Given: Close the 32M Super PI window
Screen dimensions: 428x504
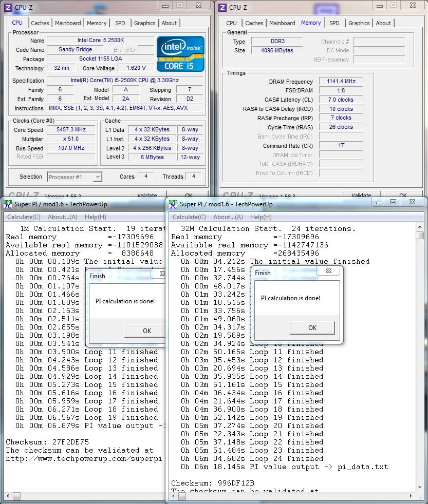Looking at the screenshot, I should pos(413,202).
